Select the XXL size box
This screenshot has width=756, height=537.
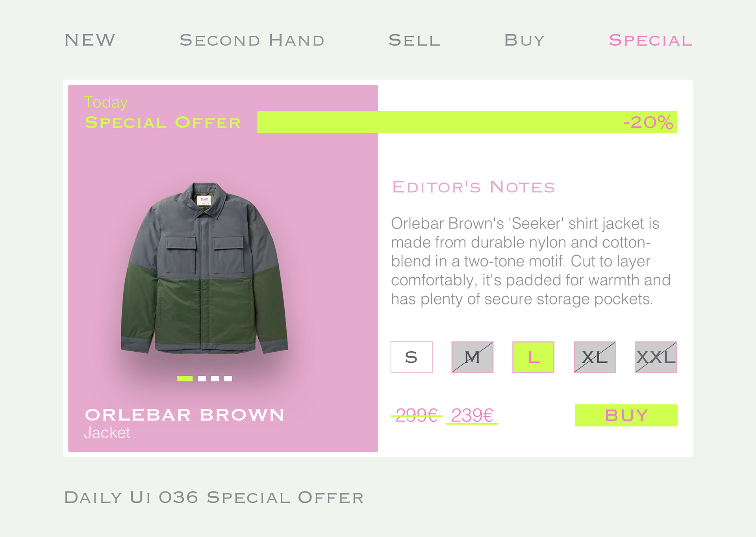656,357
